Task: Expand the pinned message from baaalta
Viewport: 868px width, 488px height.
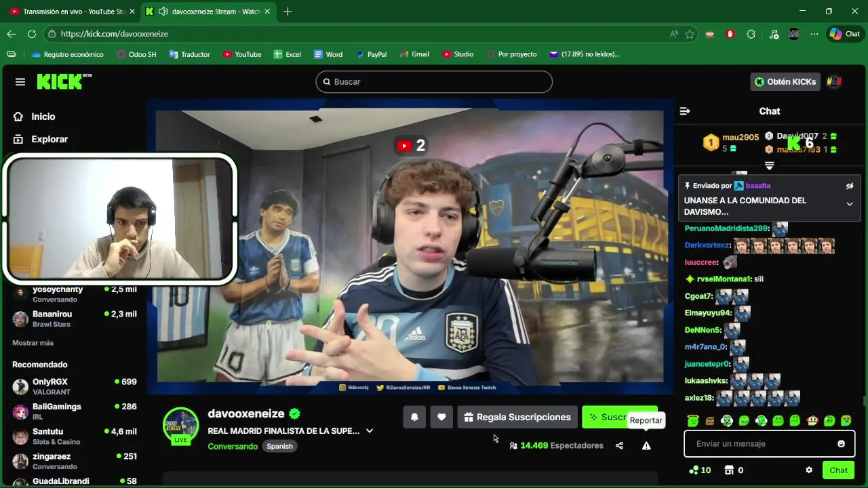Action: point(850,204)
